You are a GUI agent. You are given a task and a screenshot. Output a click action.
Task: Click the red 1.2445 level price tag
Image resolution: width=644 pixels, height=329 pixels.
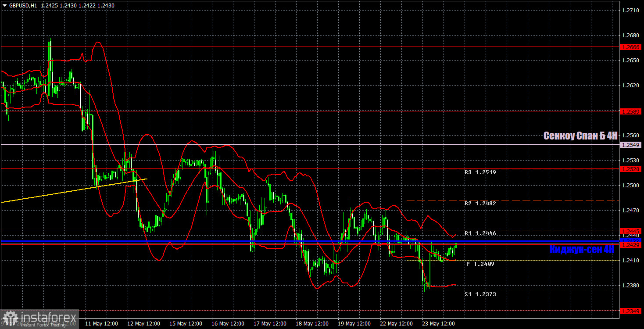pyautogui.click(x=631, y=231)
